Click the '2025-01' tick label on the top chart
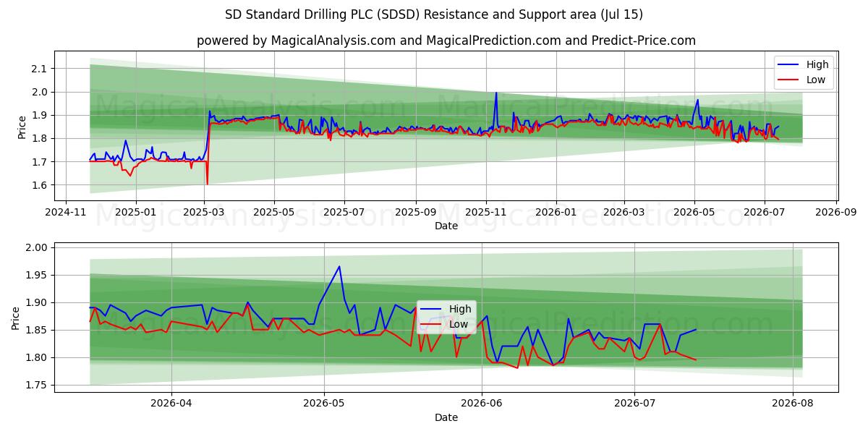Image resolution: width=868 pixels, height=434 pixels. 136,212
